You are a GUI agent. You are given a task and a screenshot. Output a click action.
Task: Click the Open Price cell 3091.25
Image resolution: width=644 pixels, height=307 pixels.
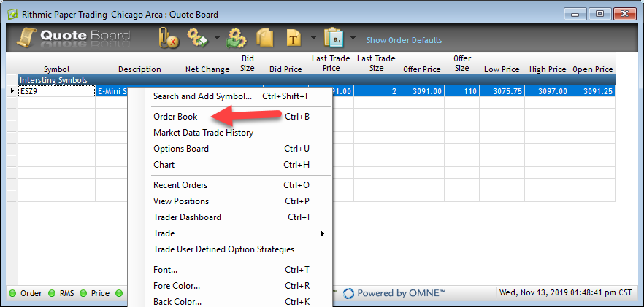pyautogui.click(x=593, y=91)
